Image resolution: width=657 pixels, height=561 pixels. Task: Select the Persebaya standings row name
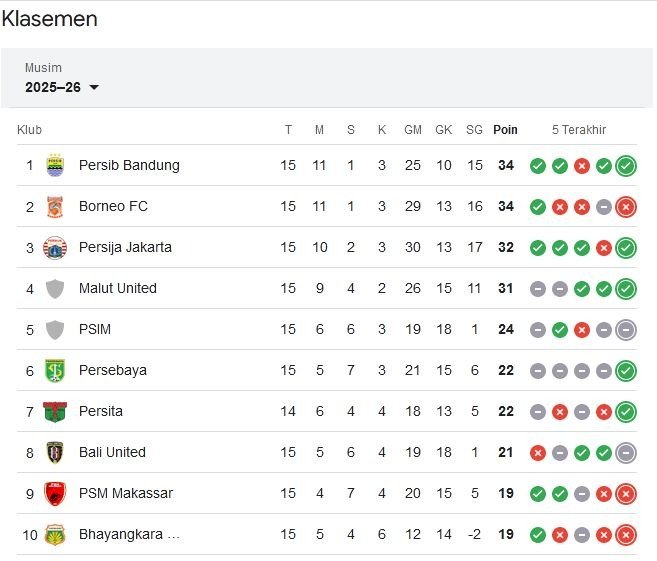tap(113, 371)
